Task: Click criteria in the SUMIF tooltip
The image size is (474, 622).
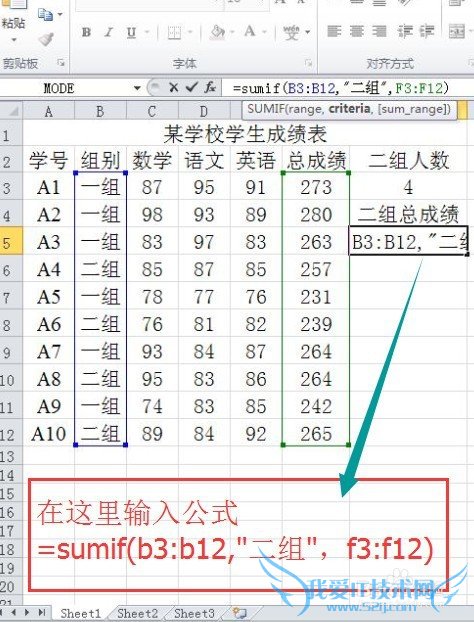Action: pyautogui.click(x=349, y=109)
